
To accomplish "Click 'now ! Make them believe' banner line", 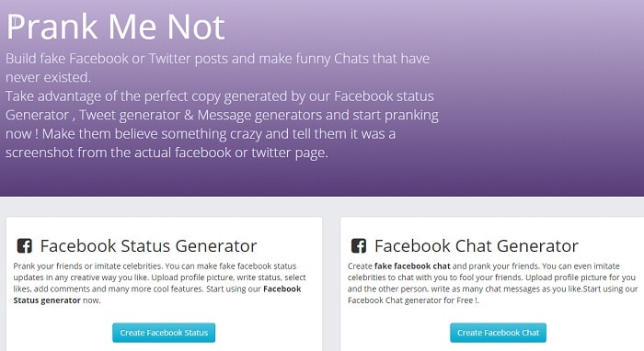I will click(200, 134).
